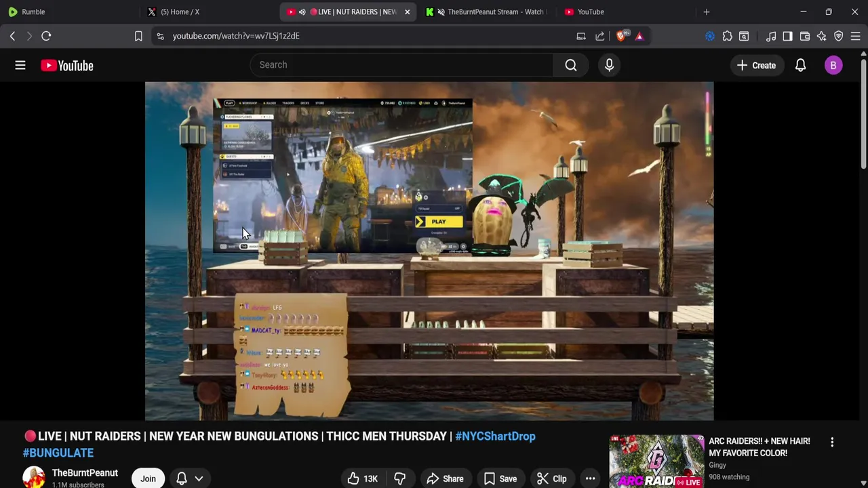Open YouTube notifications bell
Viewport: 868px width, 488px height.
(800, 65)
